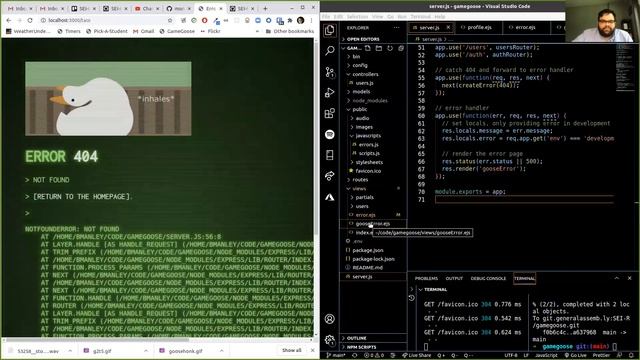640x360 pixels.
Task: Open the Pick-A-Student bookmark
Action: (x=107, y=31)
